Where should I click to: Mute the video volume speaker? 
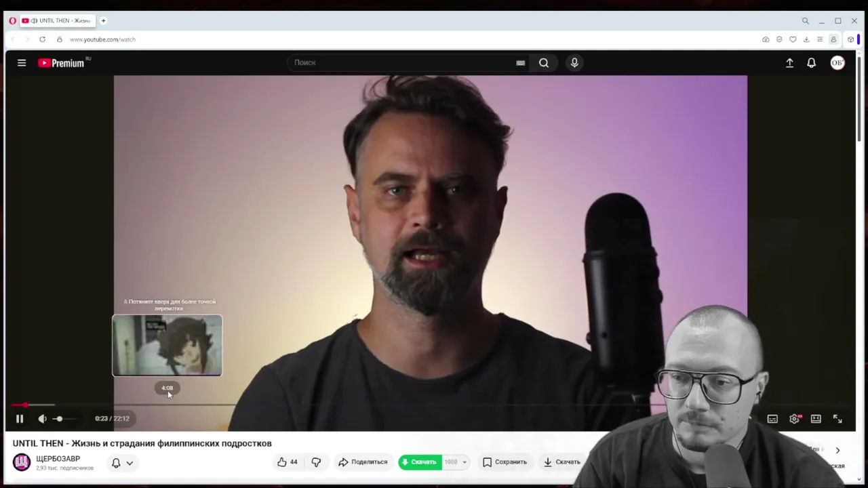(42, 419)
